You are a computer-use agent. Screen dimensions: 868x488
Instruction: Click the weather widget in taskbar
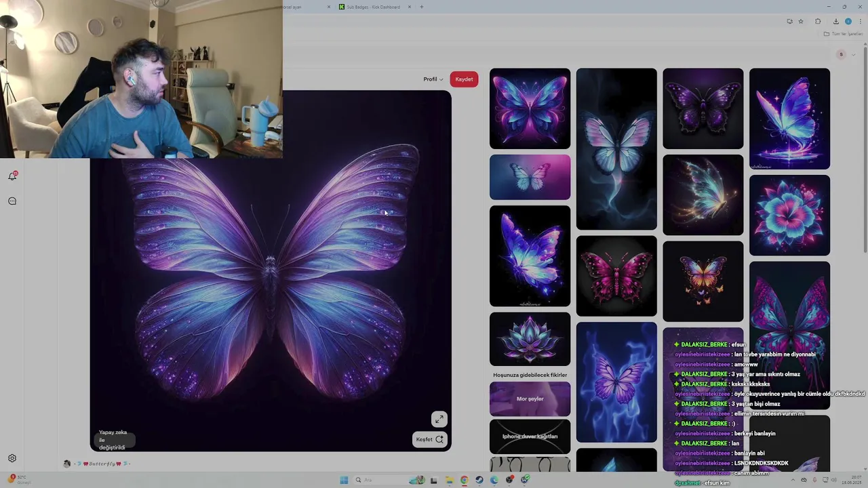pos(18,480)
